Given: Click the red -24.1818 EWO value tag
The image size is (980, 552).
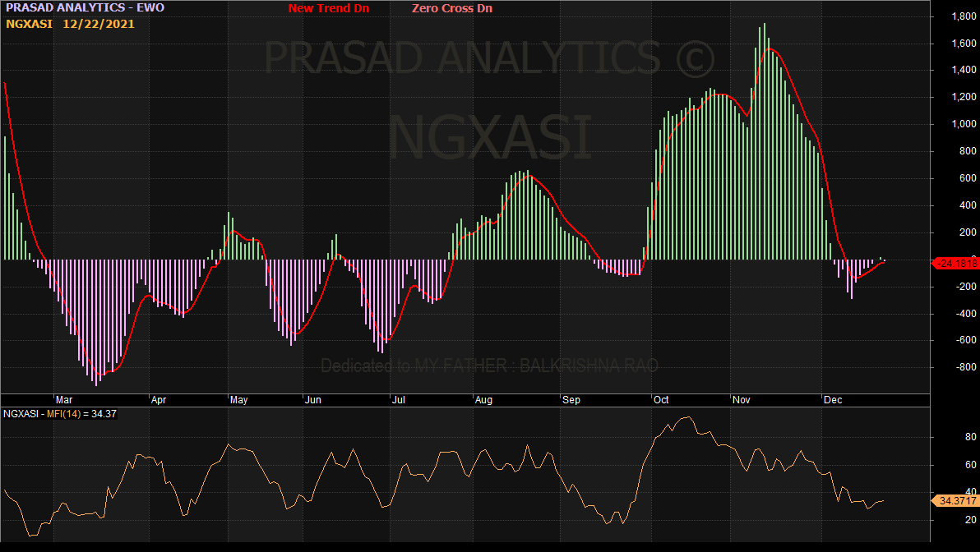Looking at the screenshot, I should (956, 263).
